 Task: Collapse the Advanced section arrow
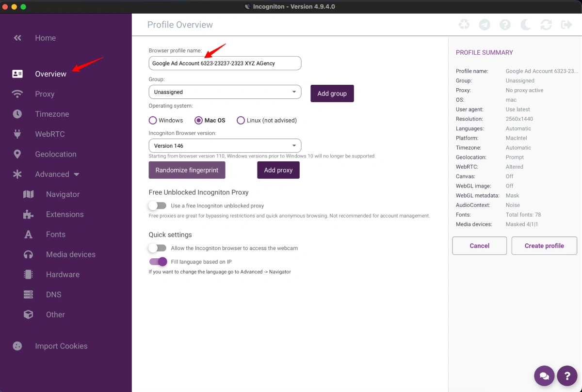coord(77,174)
